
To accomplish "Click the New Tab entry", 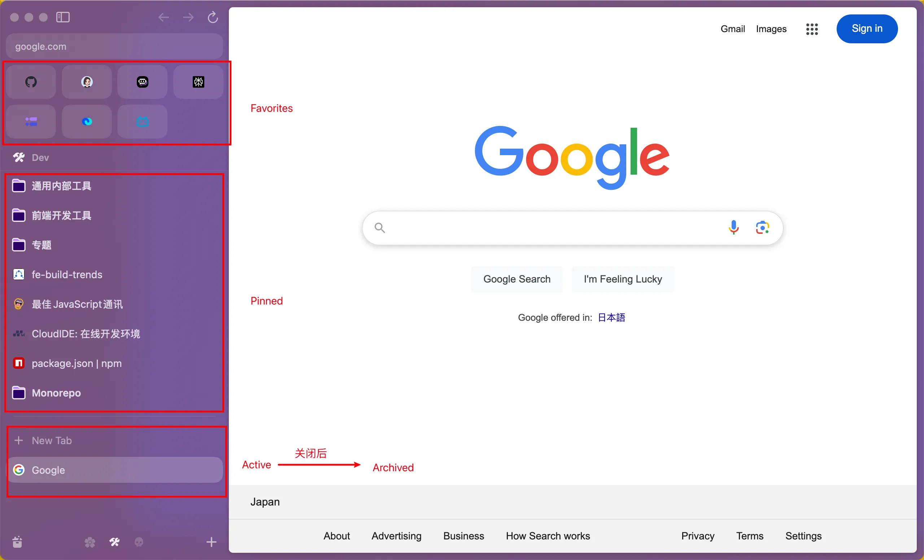I will [x=52, y=441].
